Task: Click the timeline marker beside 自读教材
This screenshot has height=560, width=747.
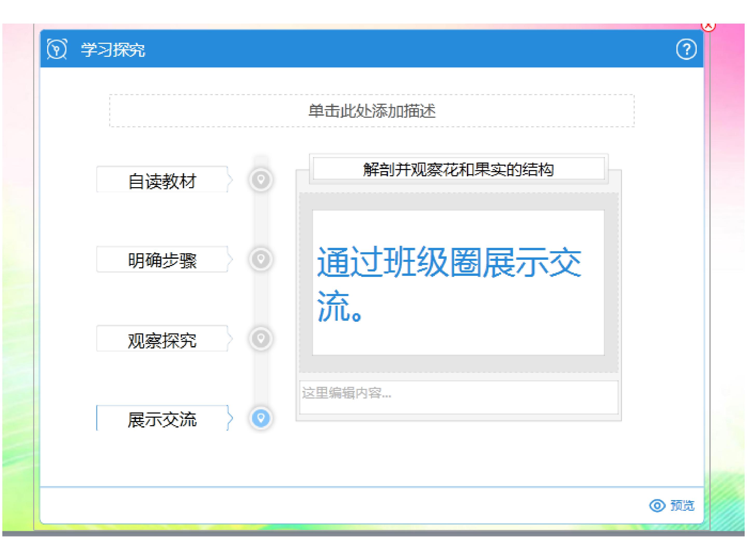Action: click(x=261, y=180)
